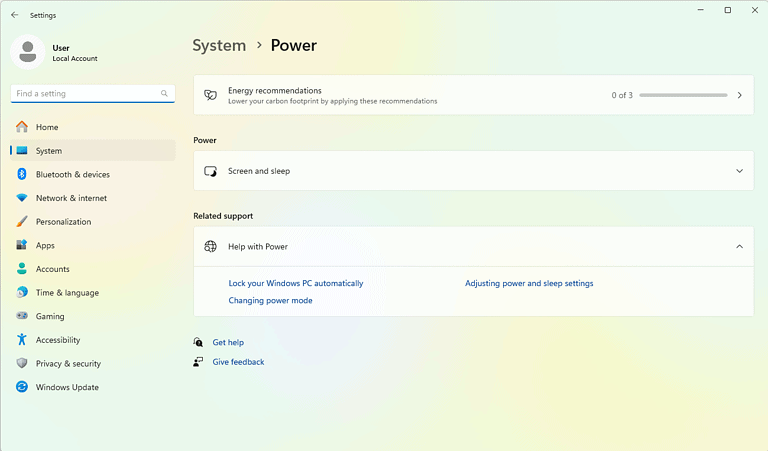Viewport: 768px width, 451px height.
Task: Go back using the back arrow
Action: 14,15
